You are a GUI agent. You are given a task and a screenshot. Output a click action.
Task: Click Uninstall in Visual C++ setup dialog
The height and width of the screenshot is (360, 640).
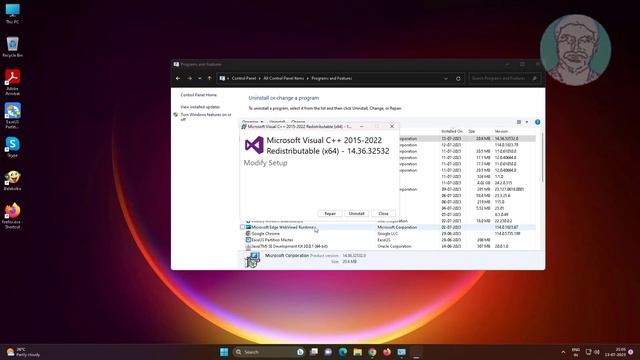click(x=356, y=213)
